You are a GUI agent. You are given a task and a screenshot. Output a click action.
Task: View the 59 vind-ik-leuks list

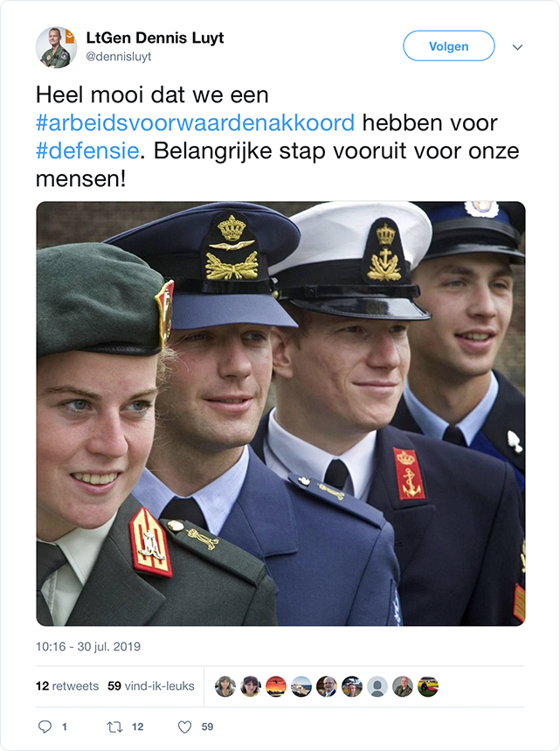[151, 685]
